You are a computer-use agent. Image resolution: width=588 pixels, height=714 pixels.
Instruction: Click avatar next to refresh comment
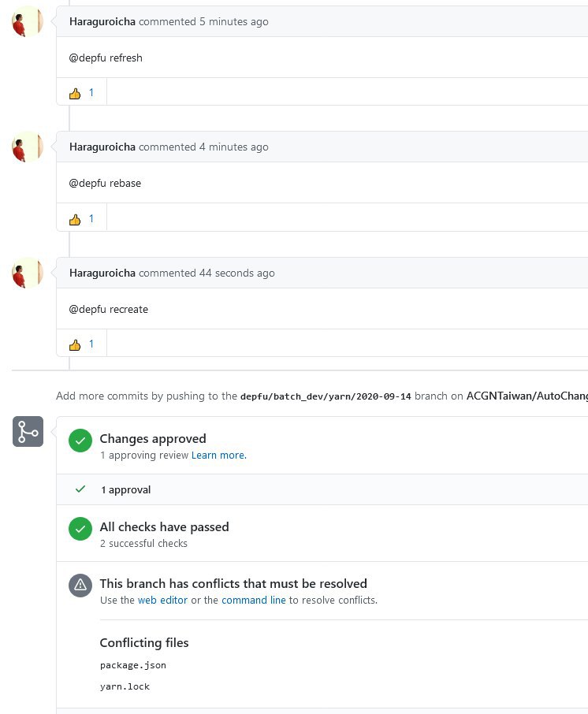coord(28,21)
